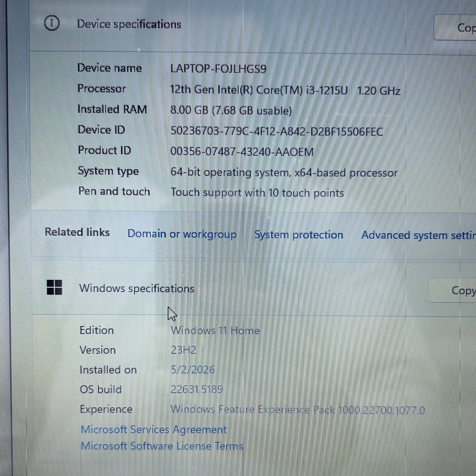
Task: Click the Device ID label
Action: [102, 129]
